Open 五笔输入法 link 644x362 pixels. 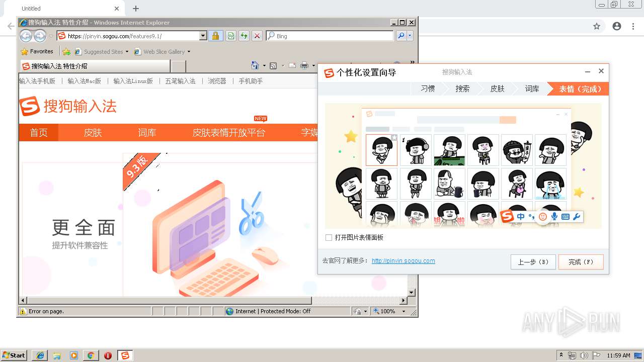[180, 81]
